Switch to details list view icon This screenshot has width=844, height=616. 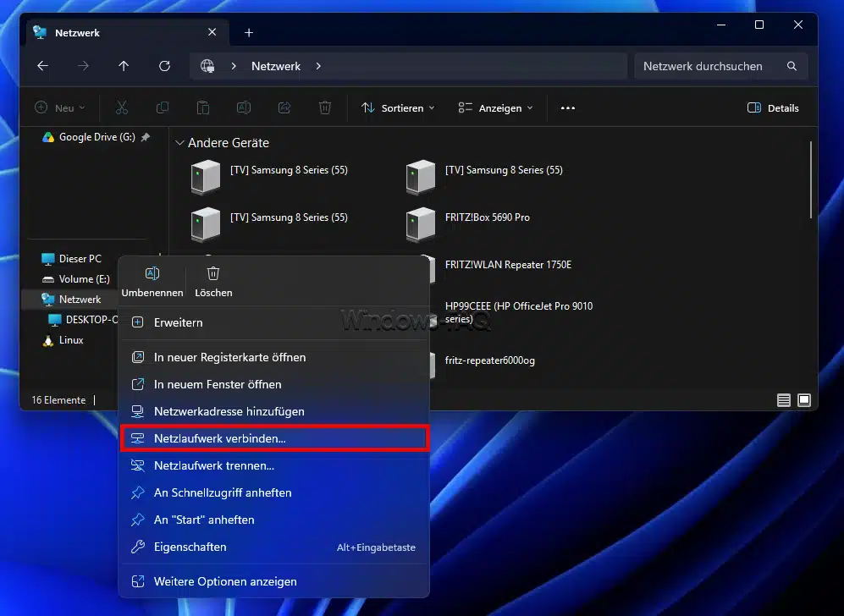coord(784,400)
